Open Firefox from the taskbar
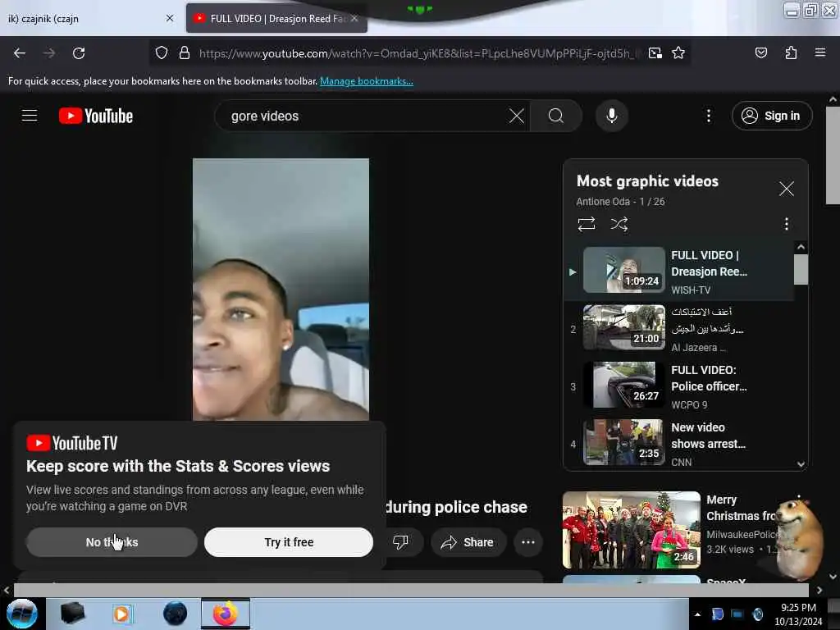Viewport: 840px width, 630px height. [x=226, y=614]
